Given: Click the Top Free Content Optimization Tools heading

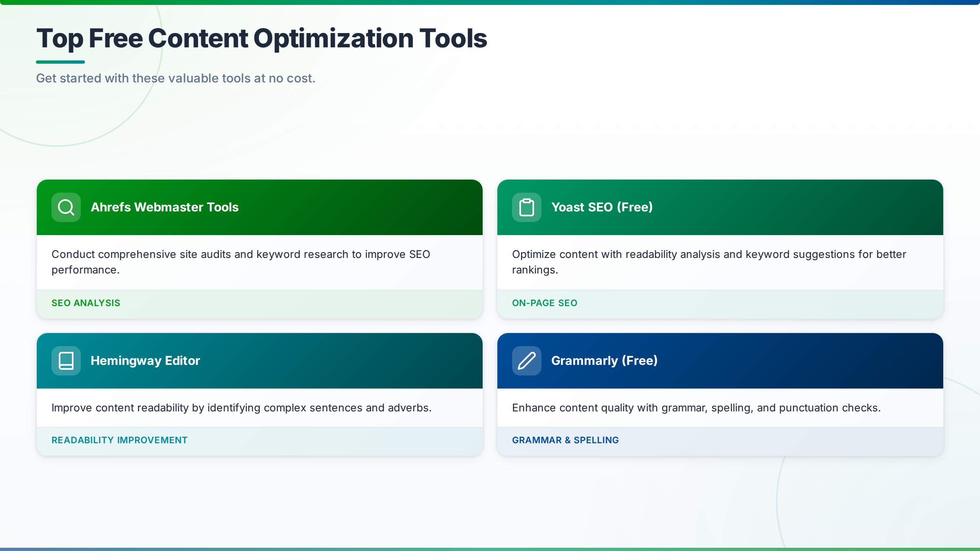Looking at the screenshot, I should (262, 38).
